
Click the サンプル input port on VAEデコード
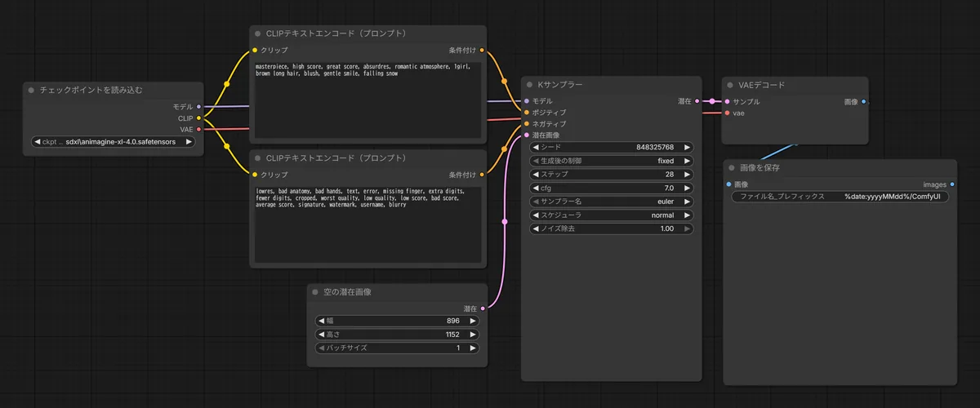click(x=728, y=101)
